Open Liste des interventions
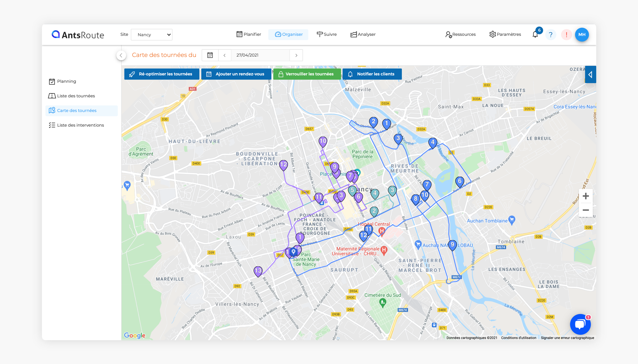The image size is (638, 364). tap(80, 125)
